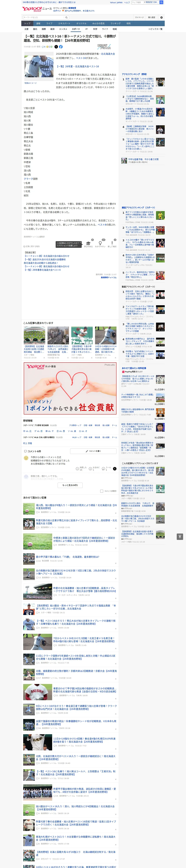
Task: Open the ライブ navigation tab
Action: [x=49, y=24]
